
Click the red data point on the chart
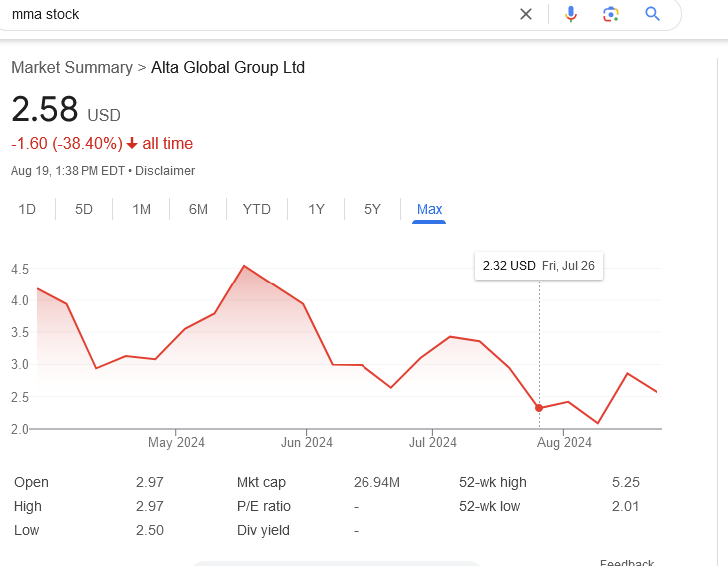point(539,408)
